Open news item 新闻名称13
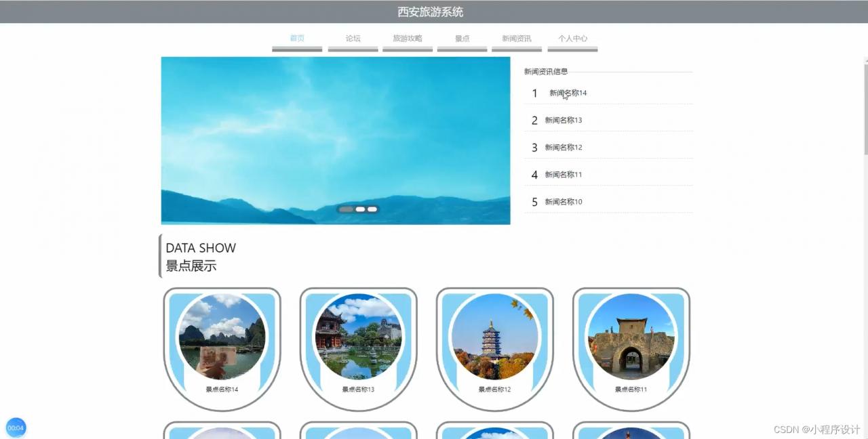 point(562,120)
